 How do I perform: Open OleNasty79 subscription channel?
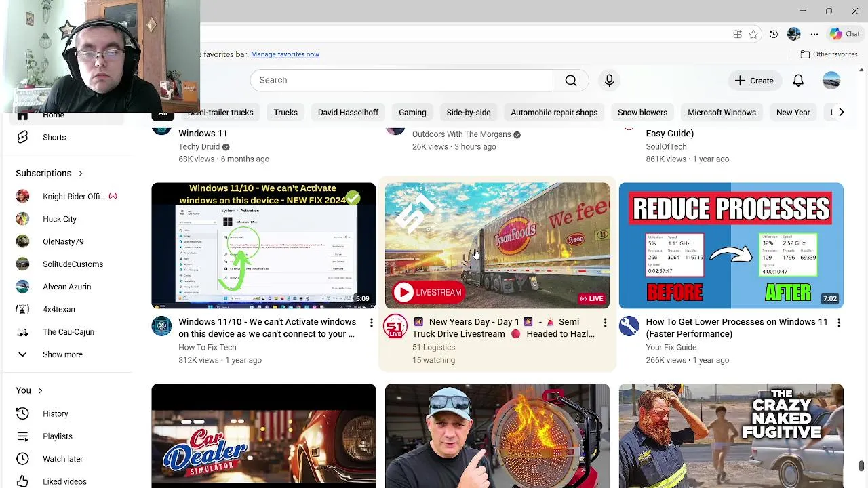click(x=68, y=241)
